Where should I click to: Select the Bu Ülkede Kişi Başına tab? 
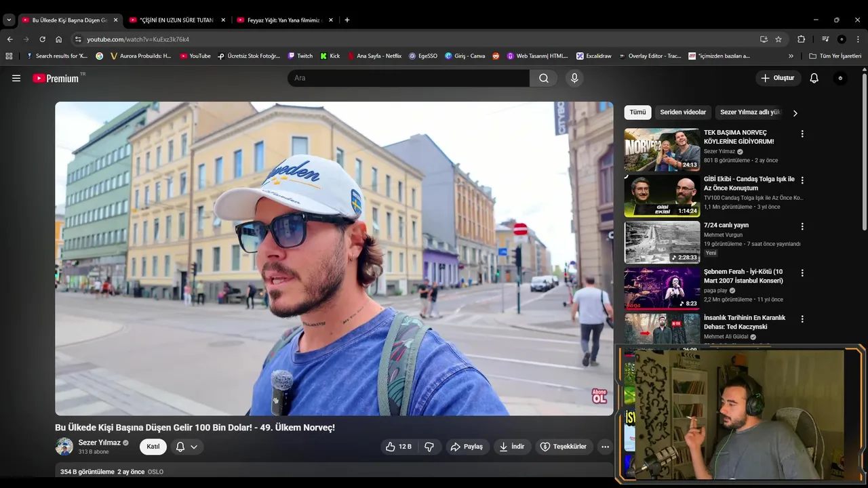click(68, 20)
